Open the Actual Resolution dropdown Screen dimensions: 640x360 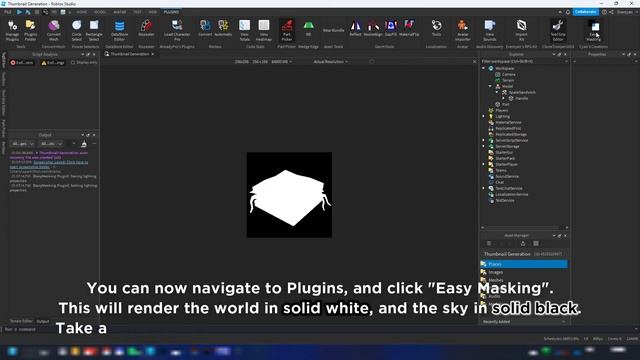[x=331, y=62]
